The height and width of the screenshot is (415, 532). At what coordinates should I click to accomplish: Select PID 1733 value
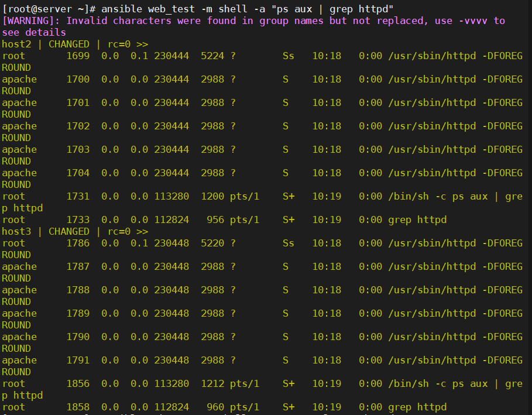(78, 220)
